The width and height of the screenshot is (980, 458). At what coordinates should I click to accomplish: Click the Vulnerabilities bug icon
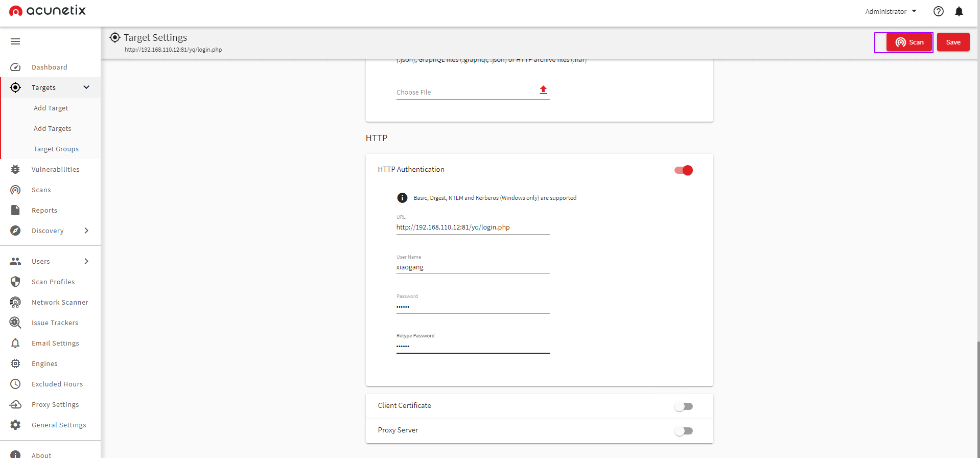click(x=15, y=169)
